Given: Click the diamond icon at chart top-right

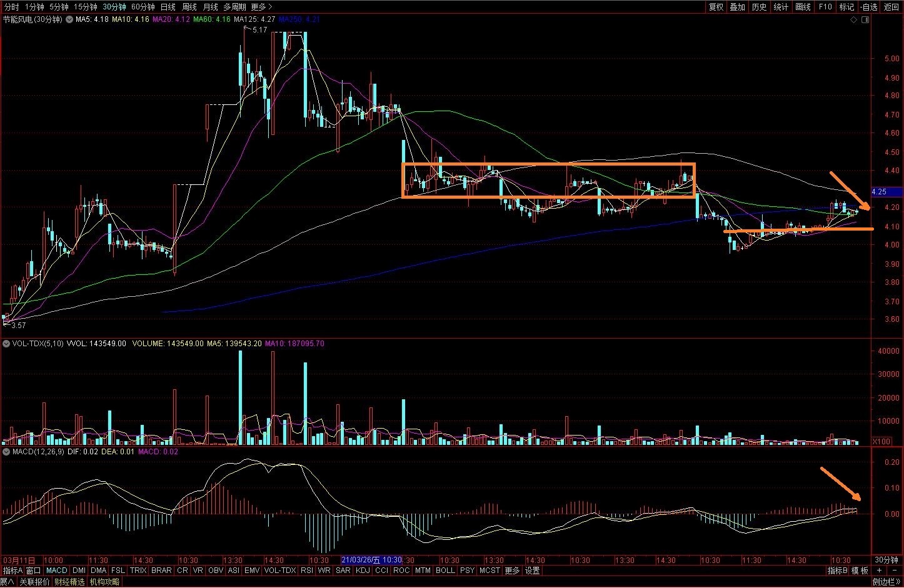Looking at the screenshot, I should pyautogui.click(x=854, y=20).
